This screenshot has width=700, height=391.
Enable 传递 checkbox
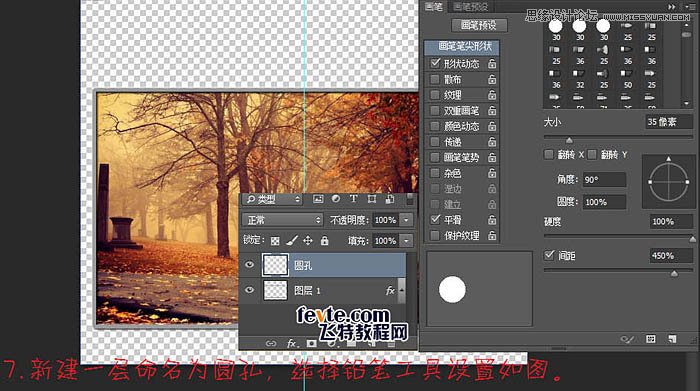435,142
